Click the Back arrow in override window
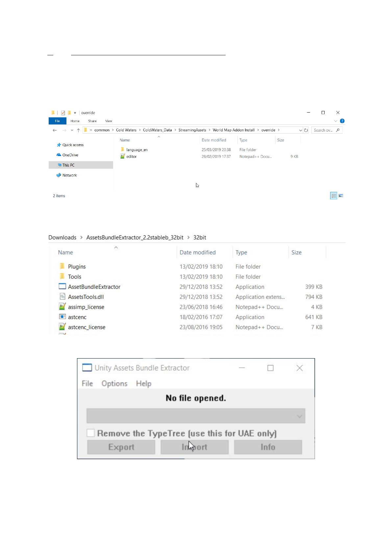392x555 pixels. tap(55, 130)
